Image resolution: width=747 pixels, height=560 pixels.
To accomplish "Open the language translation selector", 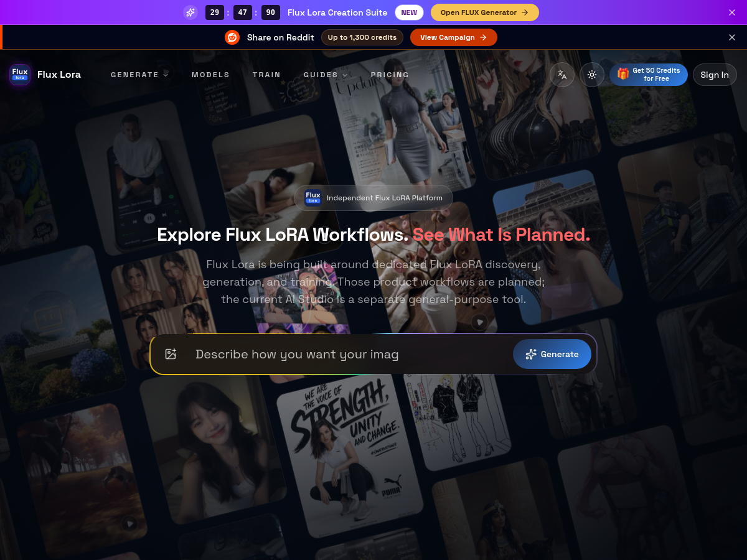I will click(x=562, y=75).
